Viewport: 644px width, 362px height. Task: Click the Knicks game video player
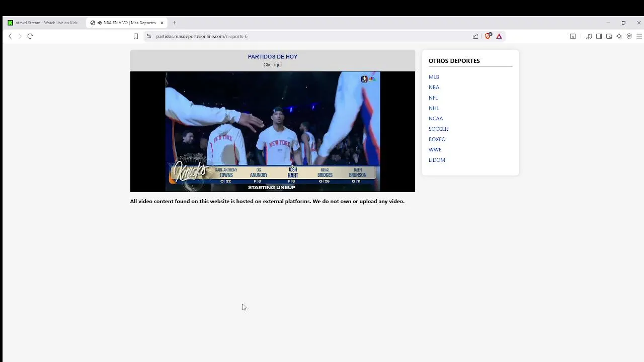273,132
